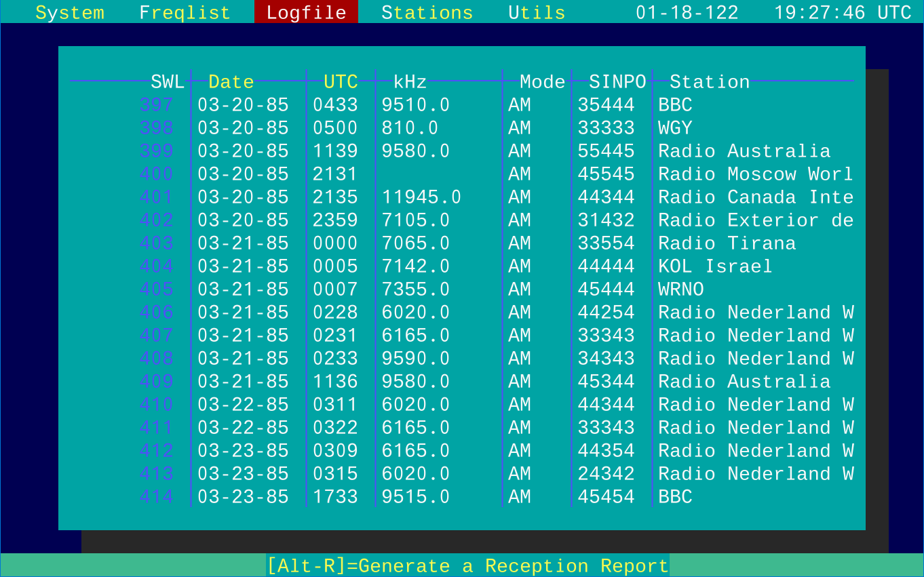The width and height of the screenshot is (924, 577).
Task: Click Radio Canada Inte station entry
Action: click(756, 197)
